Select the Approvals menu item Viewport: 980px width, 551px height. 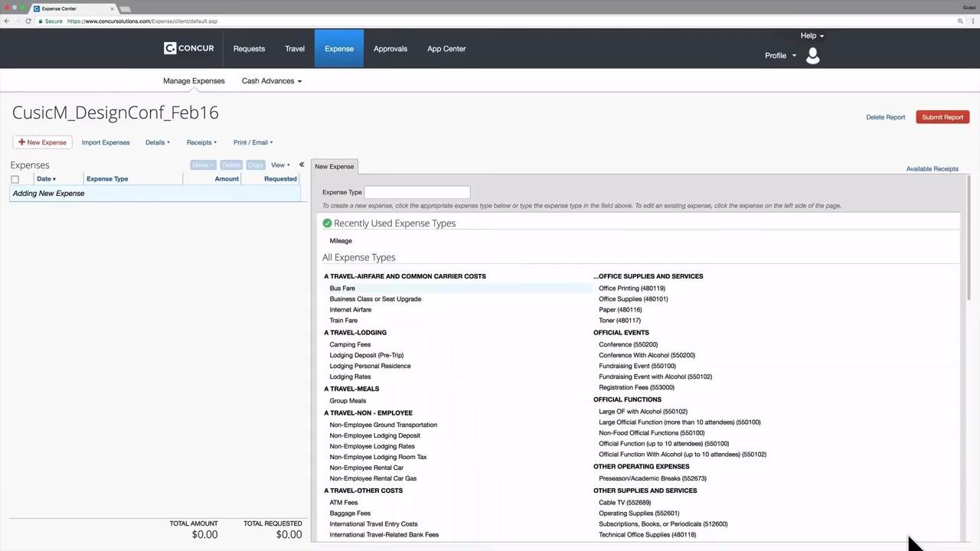click(x=390, y=48)
